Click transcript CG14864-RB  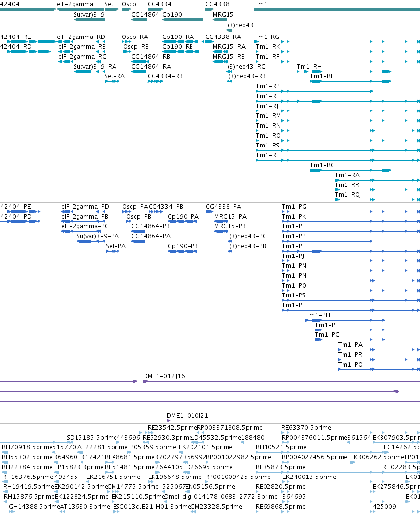(151, 56)
